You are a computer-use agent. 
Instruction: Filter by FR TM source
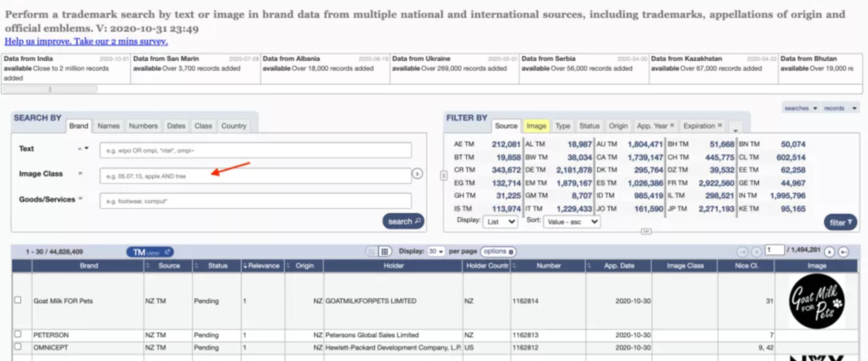[700, 183]
